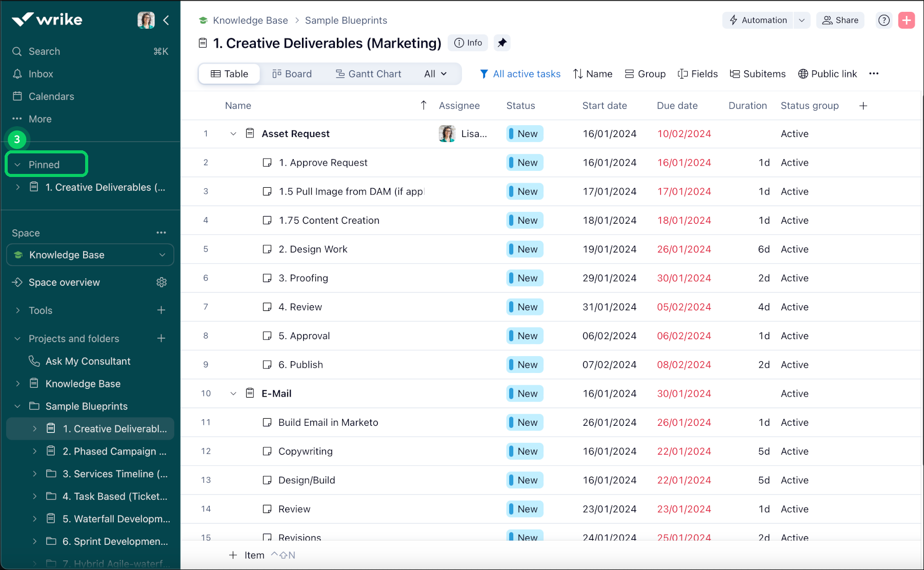Click Lisa's avatar on Asset Request
Viewport: 924px width, 570px height.
pos(447,133)
